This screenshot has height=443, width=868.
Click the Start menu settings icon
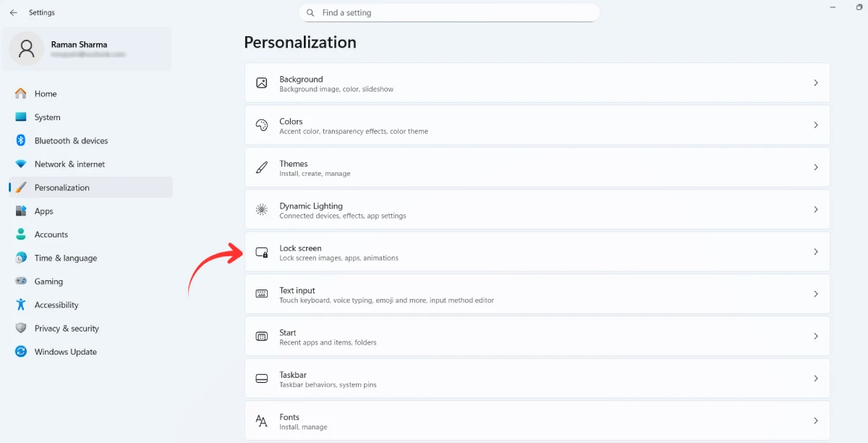261,335
